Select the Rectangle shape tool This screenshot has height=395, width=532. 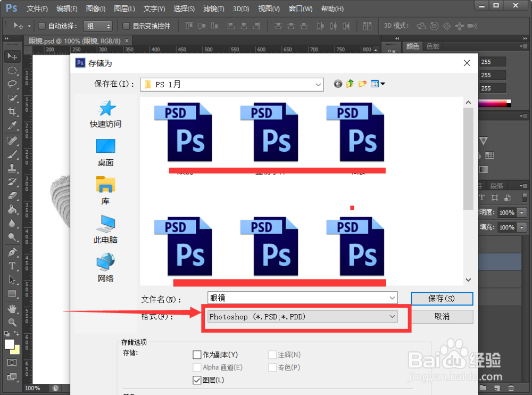pyautogui.click(x=12, y=293)
